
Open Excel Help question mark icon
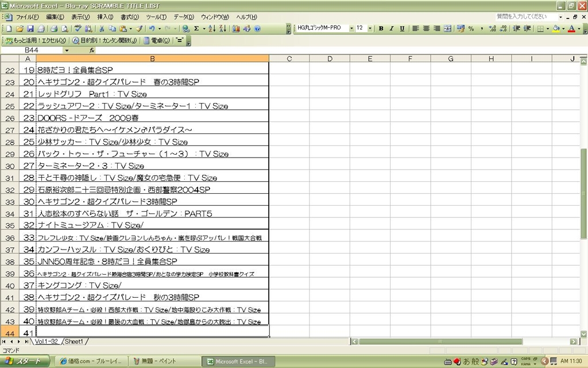pyautogui.click(x=257, y=29)
